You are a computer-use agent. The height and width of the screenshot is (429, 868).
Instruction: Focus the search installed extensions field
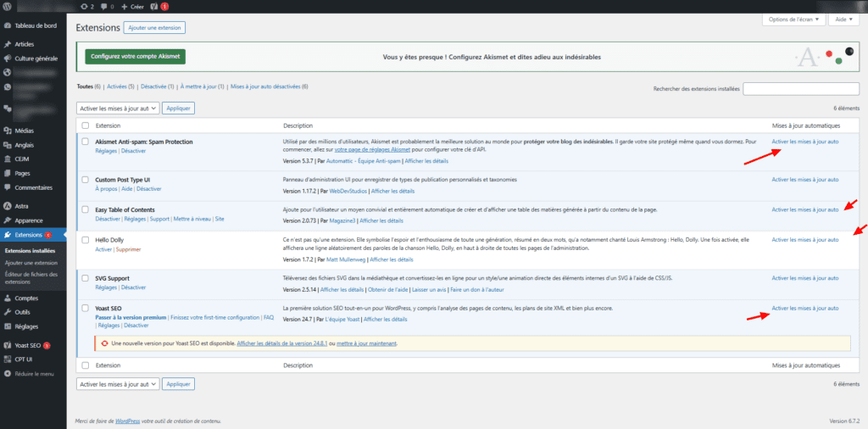point(801,88)
